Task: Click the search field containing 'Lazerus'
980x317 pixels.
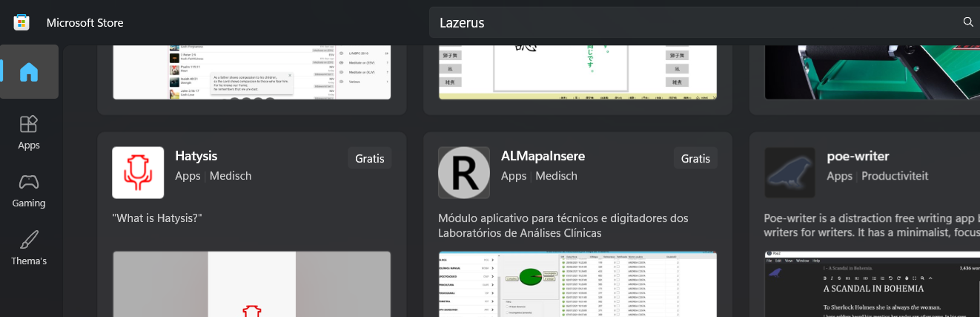Action: pos(689,22)
